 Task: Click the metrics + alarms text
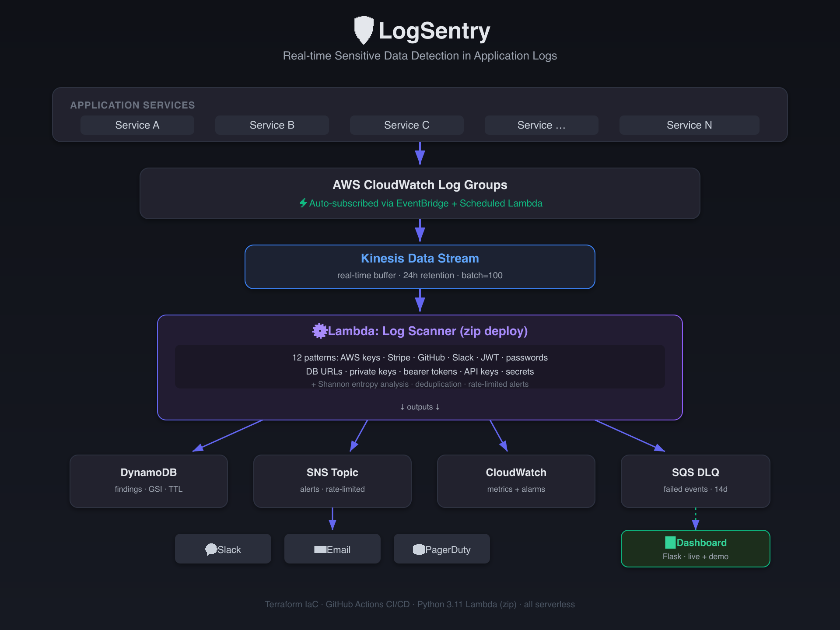click(516, 489)
